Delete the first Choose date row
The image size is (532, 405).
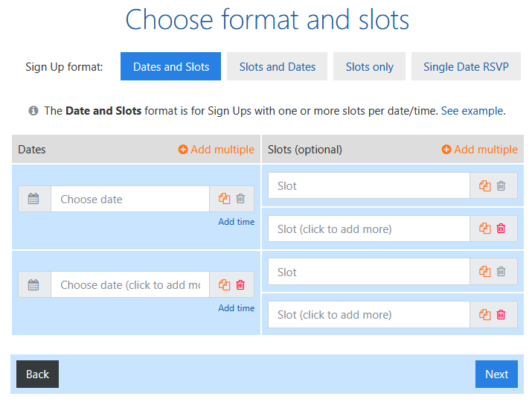[240, 199]
